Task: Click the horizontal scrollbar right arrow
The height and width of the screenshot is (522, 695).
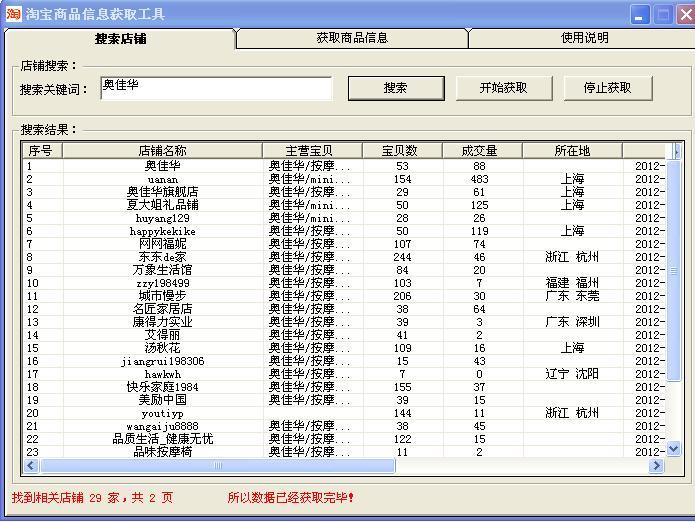Action: click(657, 466)
